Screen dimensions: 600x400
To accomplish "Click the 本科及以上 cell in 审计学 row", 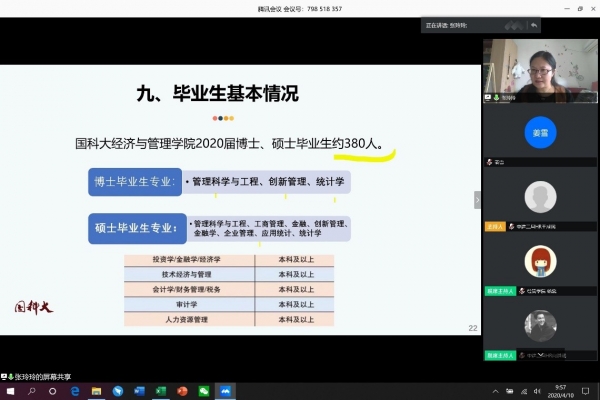I will 295,304.
